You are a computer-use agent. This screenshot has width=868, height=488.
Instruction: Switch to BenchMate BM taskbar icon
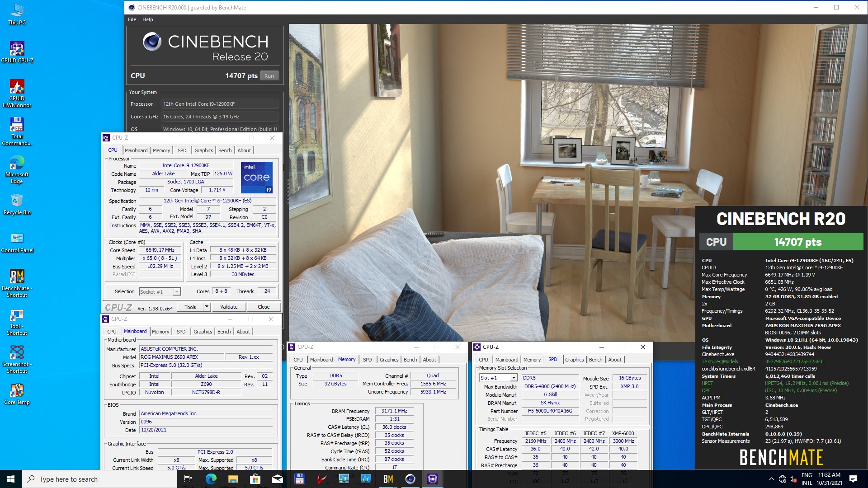(x=388, y=479)
